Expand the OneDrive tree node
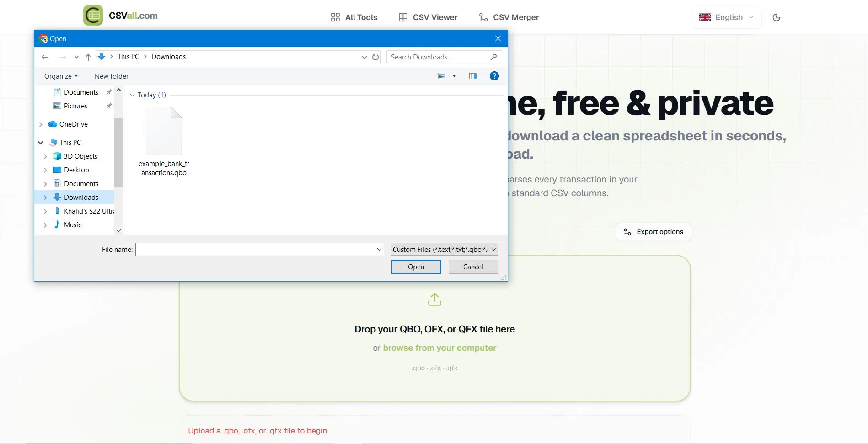Image resolution: width=868 pixels, height=444 pixels. [x=41, y=124]
